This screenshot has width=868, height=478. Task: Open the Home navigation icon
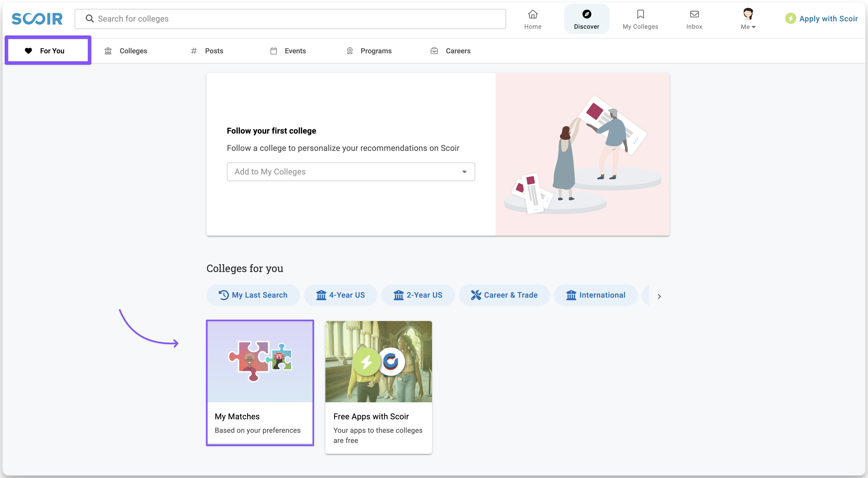click(532, 14)
